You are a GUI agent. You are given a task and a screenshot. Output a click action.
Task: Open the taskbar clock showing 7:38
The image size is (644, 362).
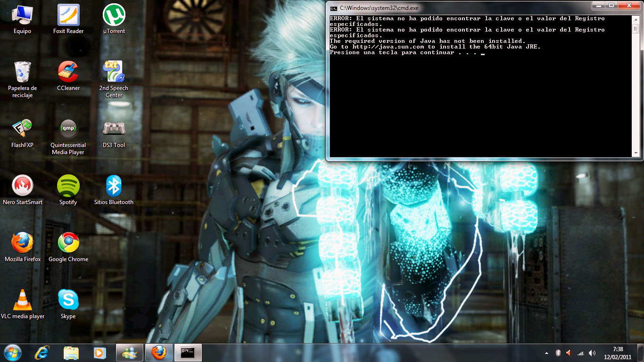(x=618, y=353)
